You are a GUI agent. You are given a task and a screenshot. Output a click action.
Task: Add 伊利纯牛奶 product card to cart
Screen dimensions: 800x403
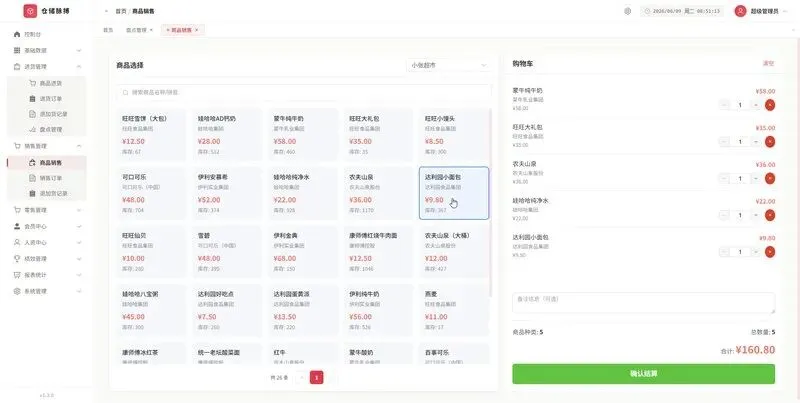pos(379,310)
